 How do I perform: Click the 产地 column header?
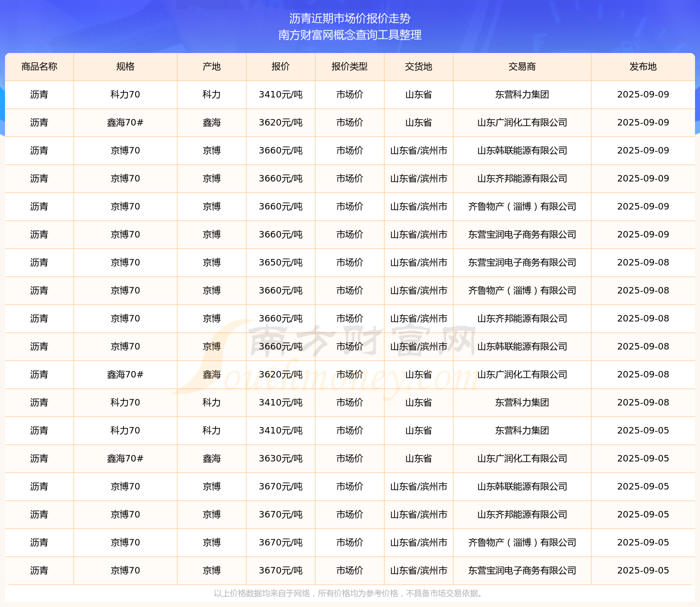pyautogui.click(x=211, y=66)
